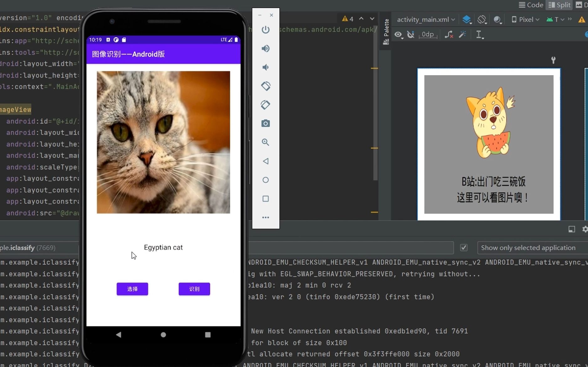Clear all constraints icon

(x=449, y=34)
